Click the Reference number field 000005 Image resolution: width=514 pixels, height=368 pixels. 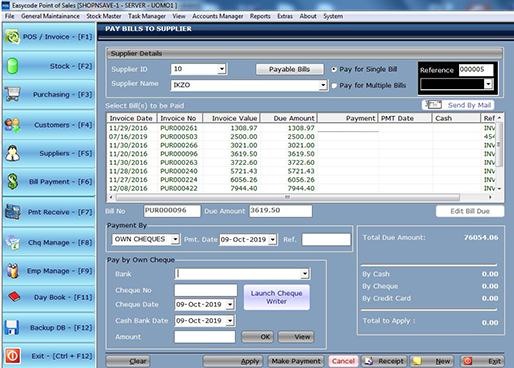tap(476, 70)
